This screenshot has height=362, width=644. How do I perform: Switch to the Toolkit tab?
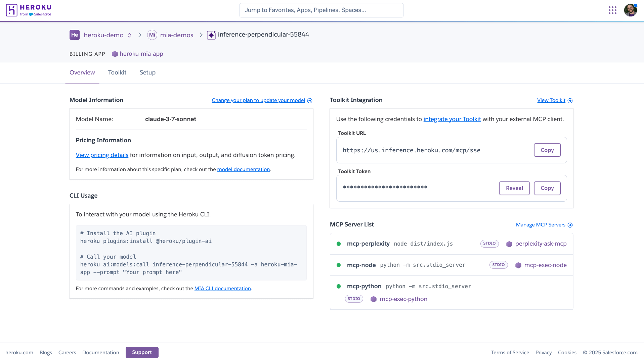(117, 72)
